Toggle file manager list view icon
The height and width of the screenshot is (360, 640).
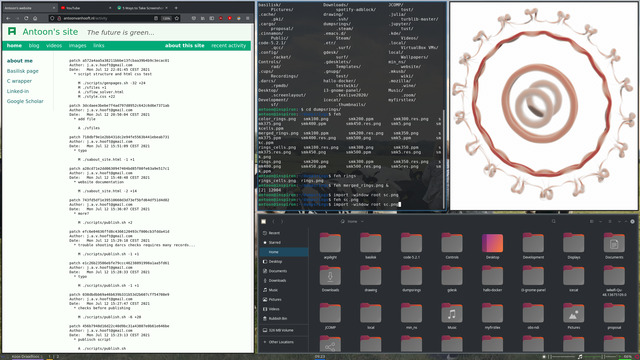(x=591, y=222)
